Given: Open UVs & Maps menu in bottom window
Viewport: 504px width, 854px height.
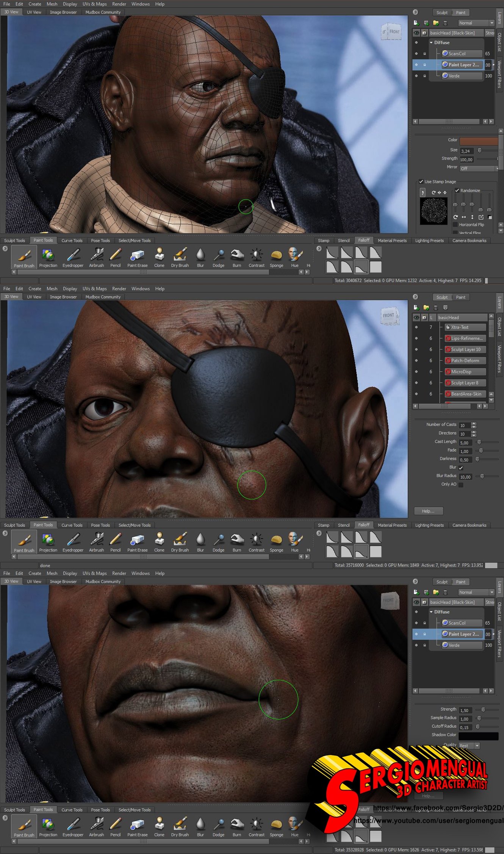Looking at the screenshot, I should click(94, 573).
